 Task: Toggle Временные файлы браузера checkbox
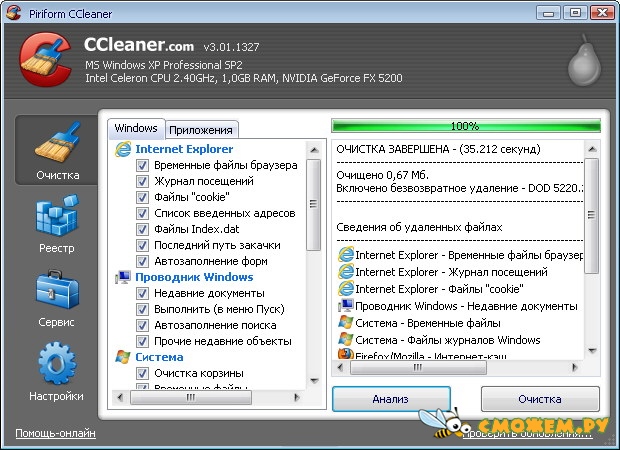pyautogui.click(x=142, y=165)
